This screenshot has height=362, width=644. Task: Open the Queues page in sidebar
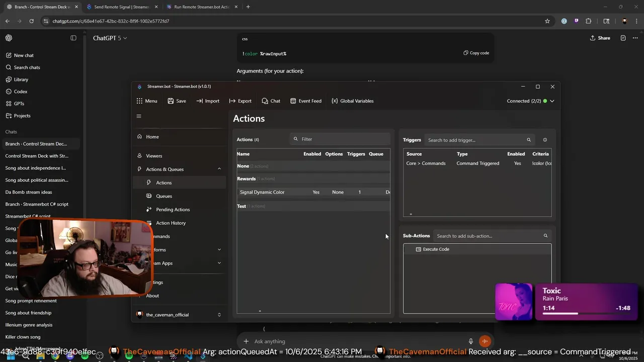click(x=179, y=196)
